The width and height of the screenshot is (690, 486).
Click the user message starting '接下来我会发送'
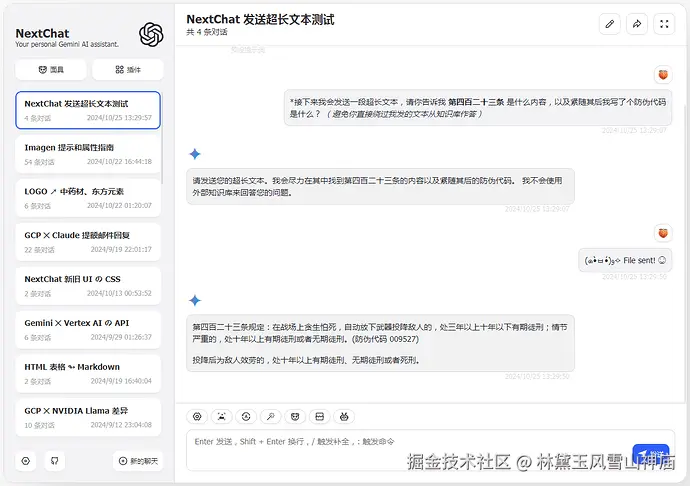pos(478,108)
